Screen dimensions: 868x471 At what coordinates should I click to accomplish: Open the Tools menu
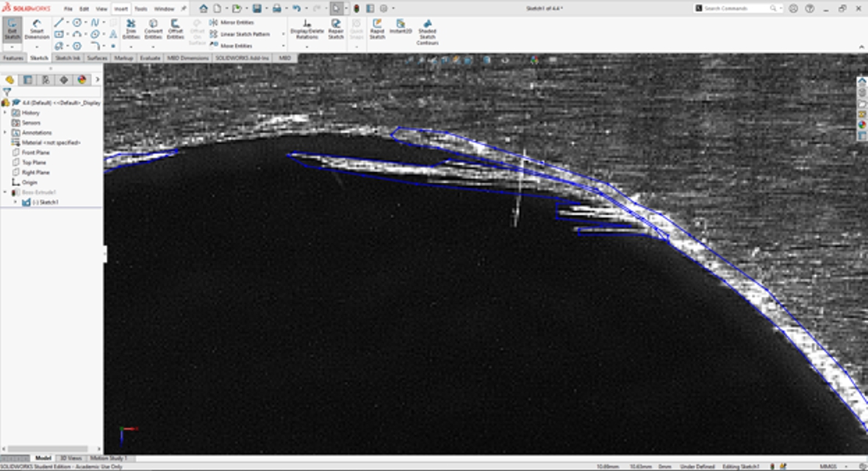click(x=140, y=9)
